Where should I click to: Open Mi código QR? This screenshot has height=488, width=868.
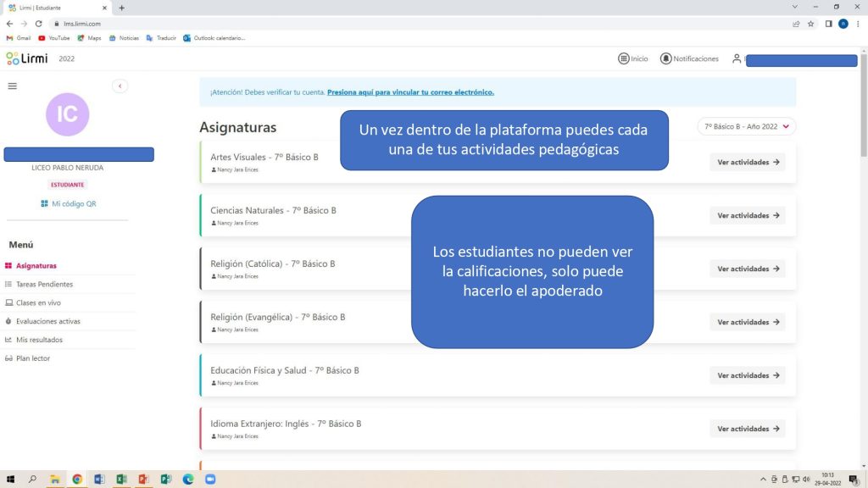pyautogui.click(x=68, y=203)
